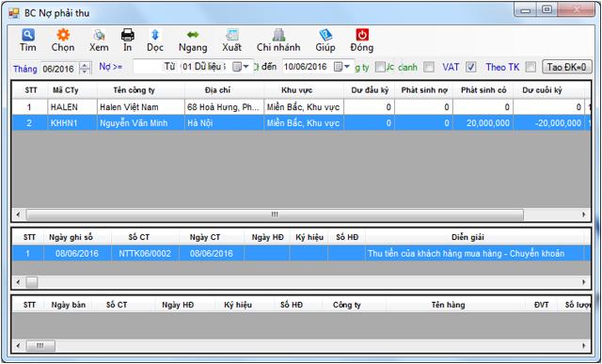602x364 pixels.
Task: Maximize the BC Nợ phải thu window
Action: pos(547,9)
